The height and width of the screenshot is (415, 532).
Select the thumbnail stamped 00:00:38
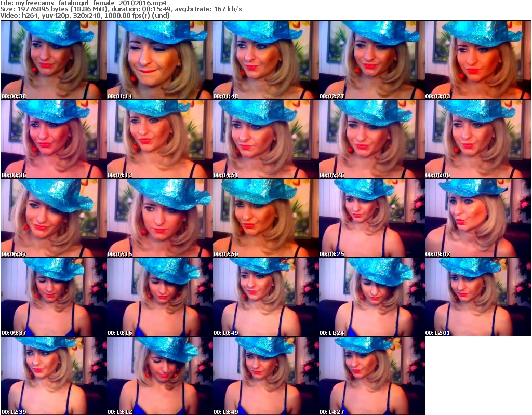click(x=54, y=60)
